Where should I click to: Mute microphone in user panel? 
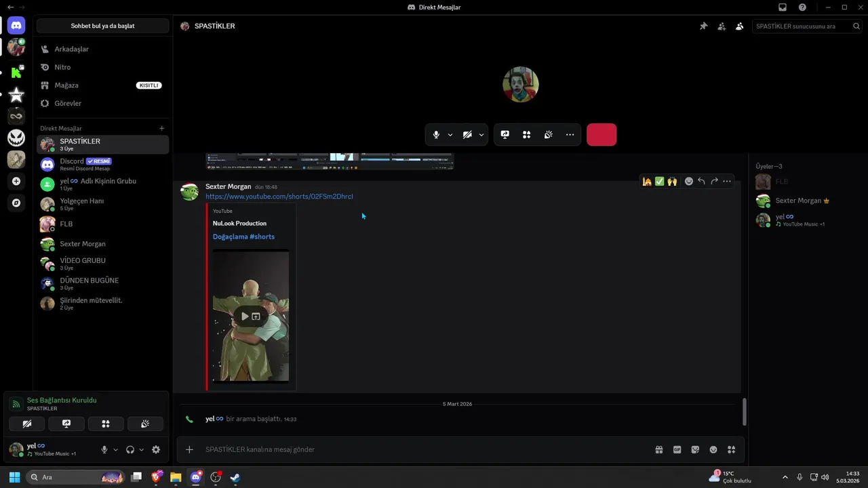click(x=104, y=449)
